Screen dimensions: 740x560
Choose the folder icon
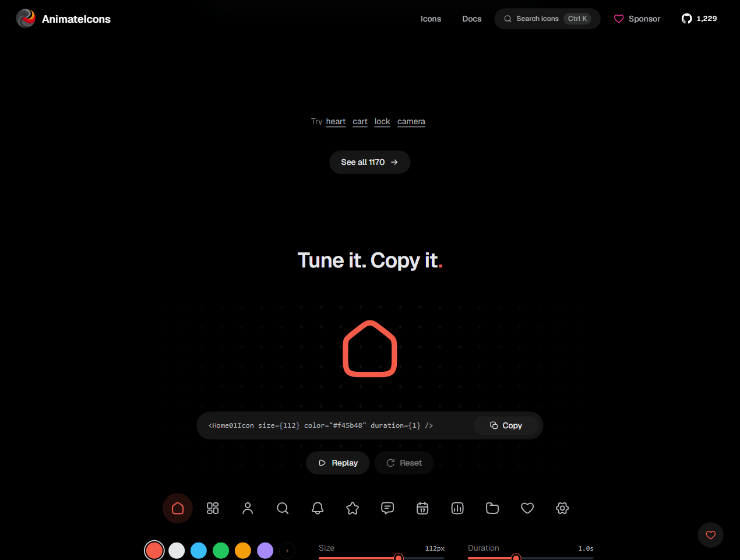492,508
